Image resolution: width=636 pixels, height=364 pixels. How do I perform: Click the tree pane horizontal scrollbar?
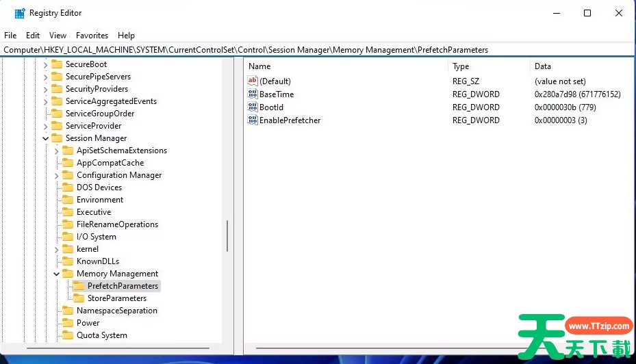tap(118, 348)
